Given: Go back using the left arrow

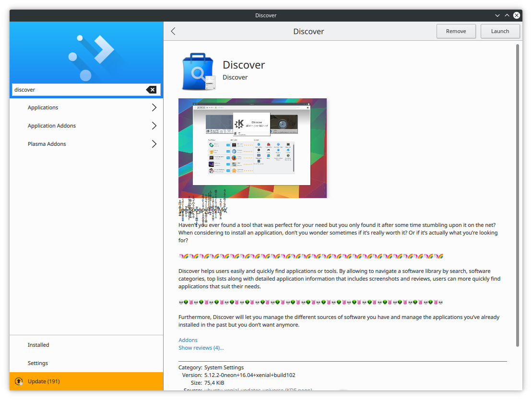Looking at the screenshot, I should coord(173,31).
